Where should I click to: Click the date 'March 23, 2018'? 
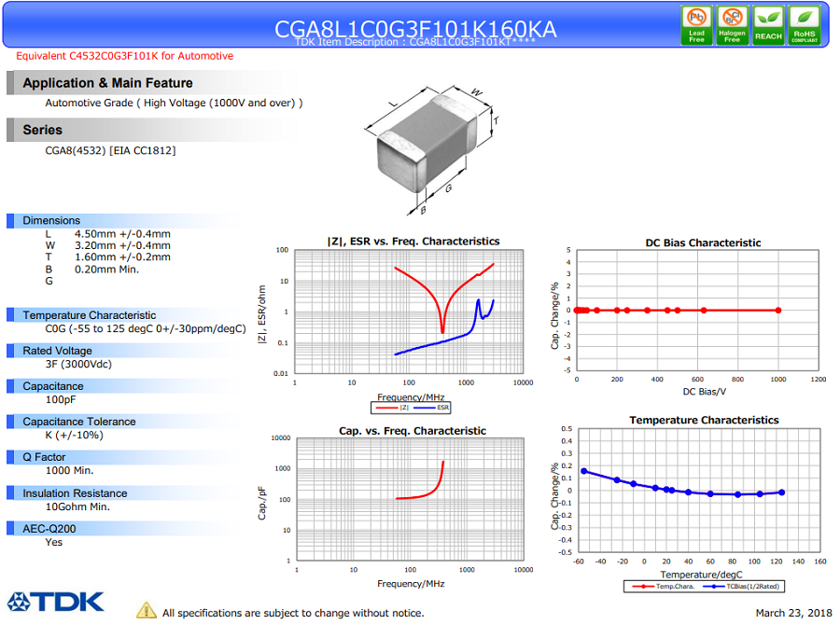point(793,614)
